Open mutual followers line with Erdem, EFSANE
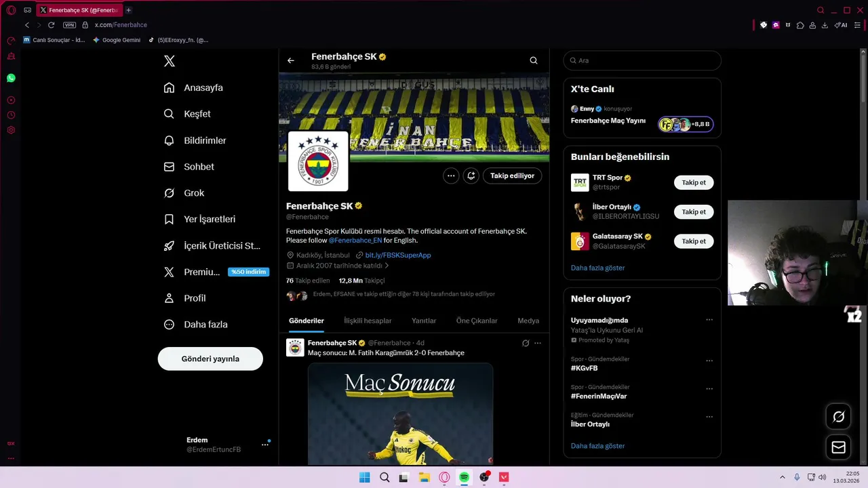 coord(391,295)
